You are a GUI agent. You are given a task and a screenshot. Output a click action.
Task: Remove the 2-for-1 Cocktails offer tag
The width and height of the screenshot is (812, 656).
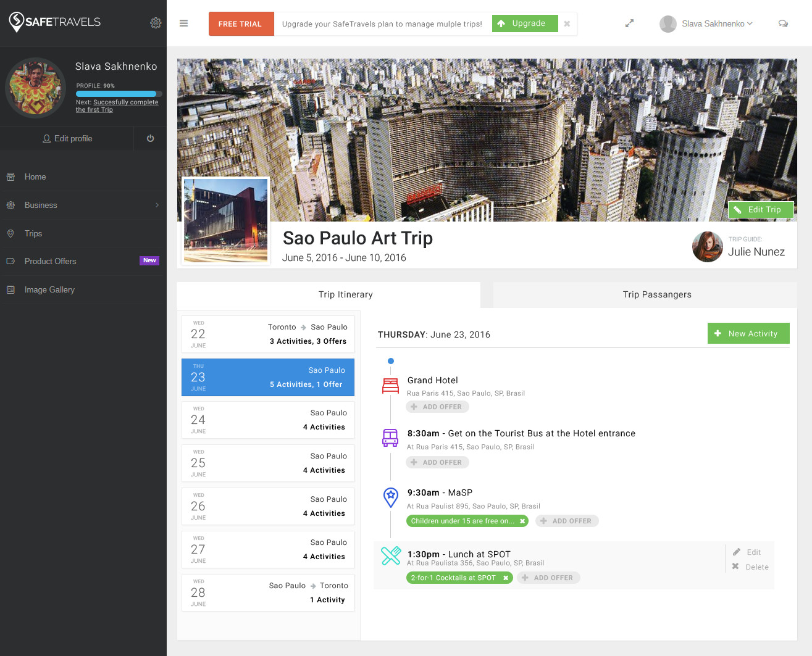click(506, 578)
